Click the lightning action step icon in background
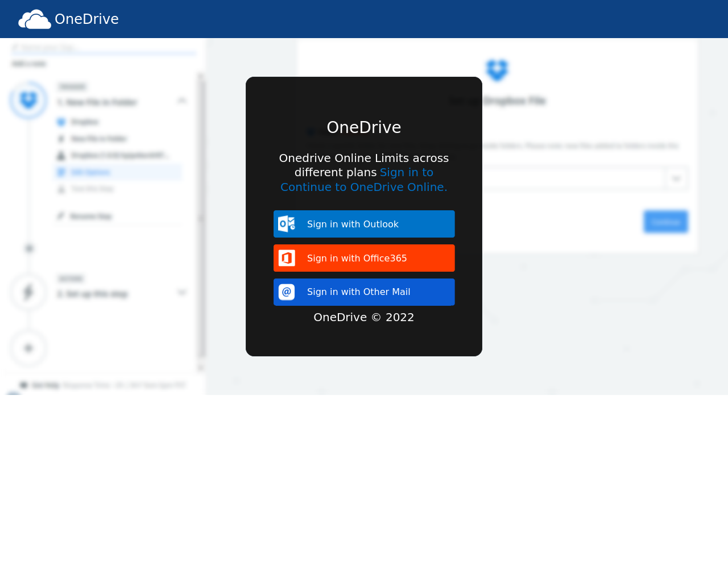Screen dimensions: 728x582 (28, 292)
